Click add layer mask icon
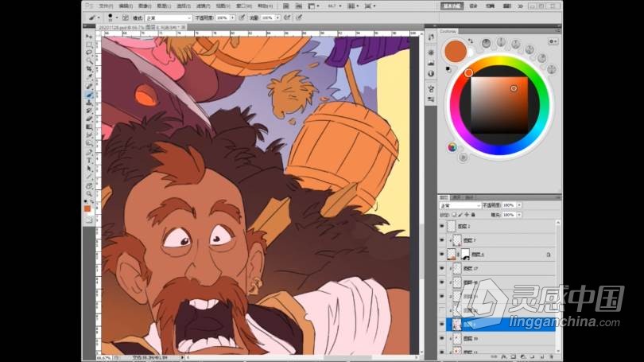 [514, 356]
